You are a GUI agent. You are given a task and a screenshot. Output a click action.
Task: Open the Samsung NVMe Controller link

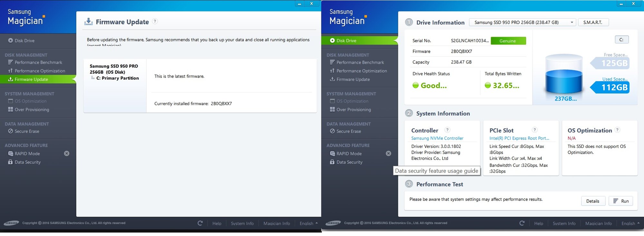tap(437, 138)
